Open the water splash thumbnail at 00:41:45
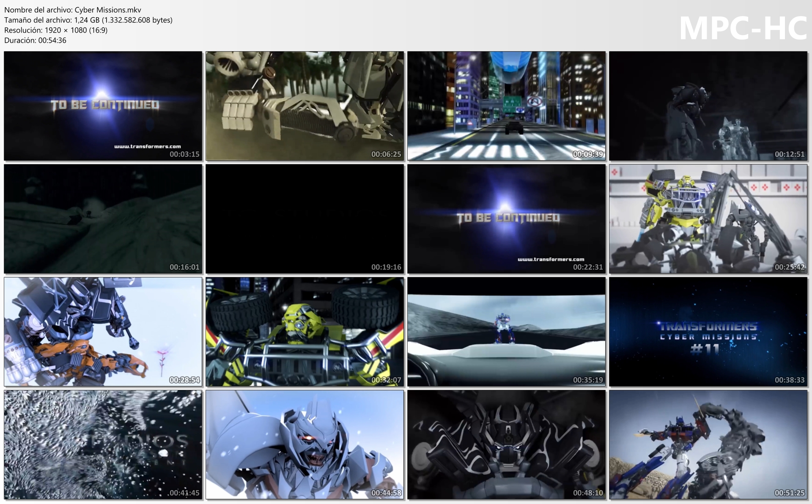Image resolution: width=812 pixels, height=504 pixels. [x=103, y=444]
